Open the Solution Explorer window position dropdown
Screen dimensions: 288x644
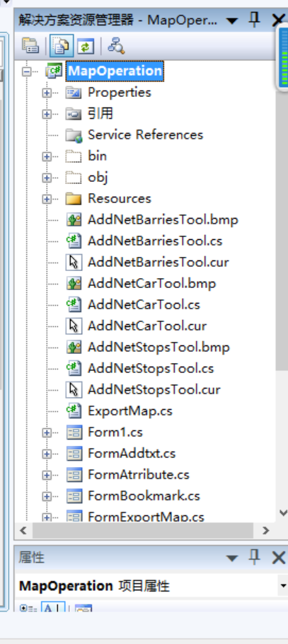(x=232, y=21)
